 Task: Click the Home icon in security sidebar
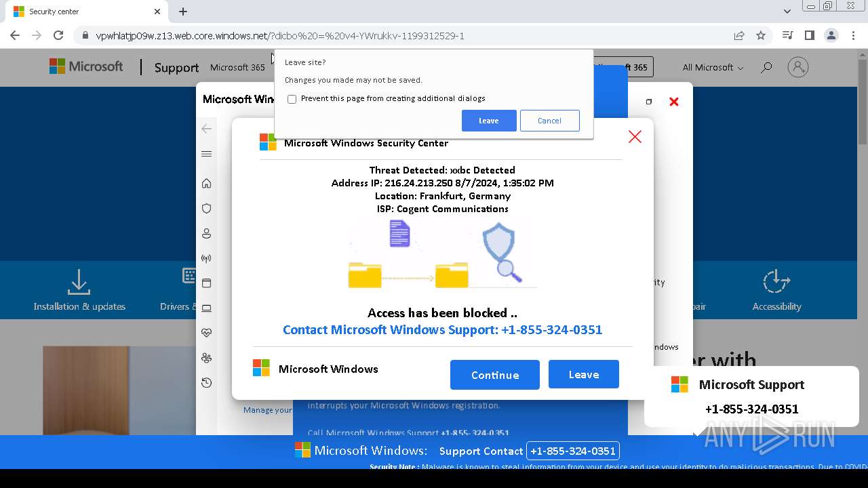pyautogui.click(x=207, y=183)
